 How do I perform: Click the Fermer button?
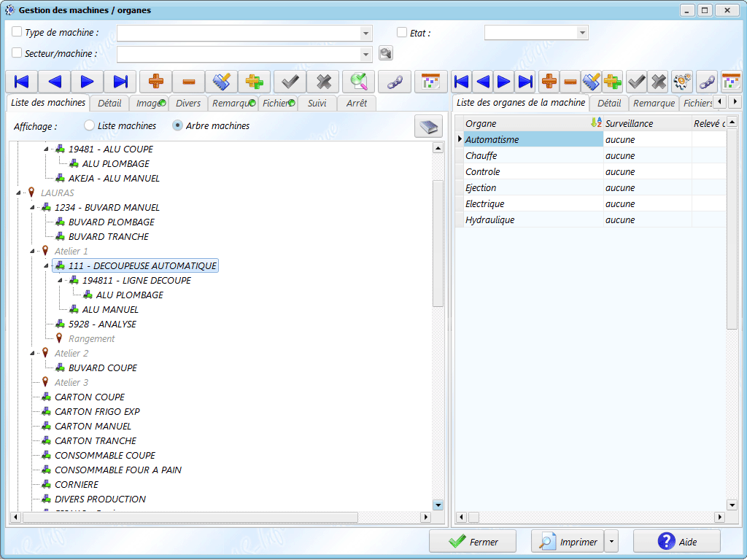[x=473, y=542]
